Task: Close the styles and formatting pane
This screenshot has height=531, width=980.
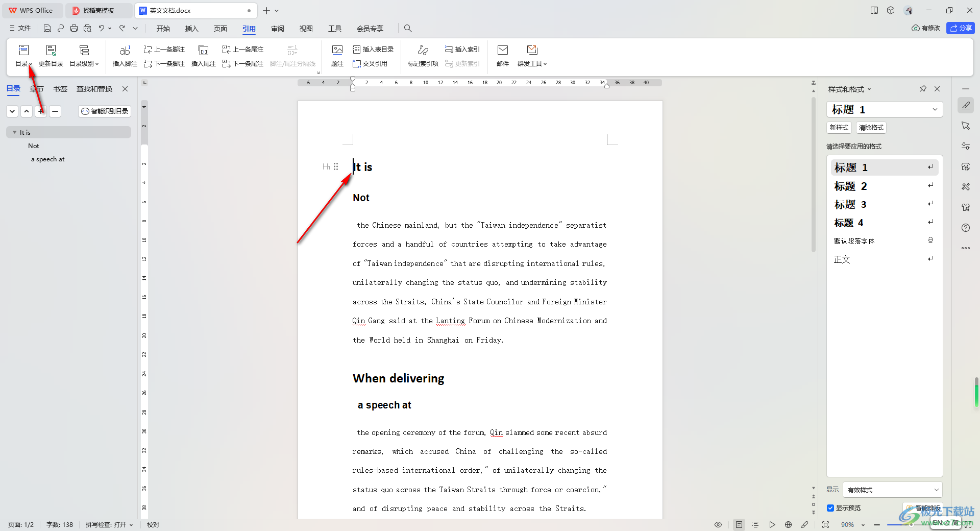Action: 937,89
